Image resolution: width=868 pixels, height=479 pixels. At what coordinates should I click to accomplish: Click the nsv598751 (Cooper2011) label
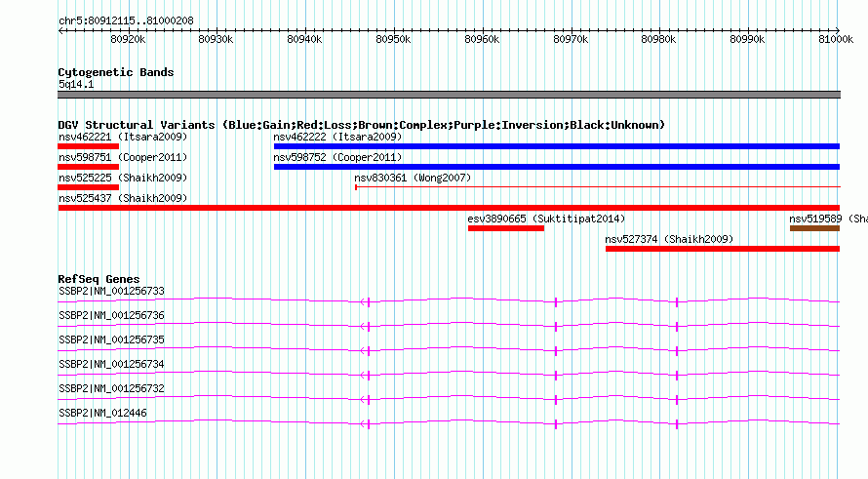(x=123, y=157)
